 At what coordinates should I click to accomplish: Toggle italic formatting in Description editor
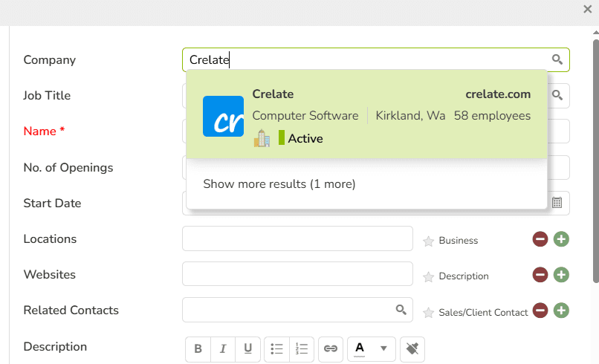tap(223, 348)
